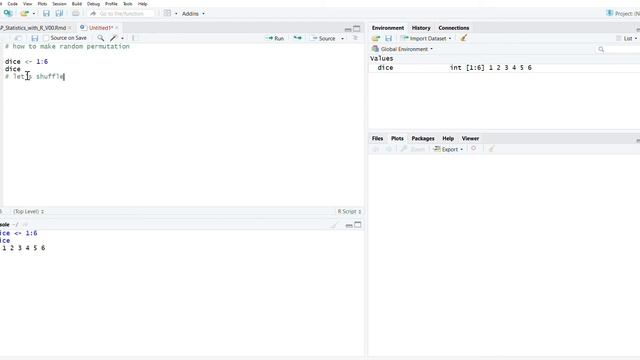Source the script with Source button
This screenshot has height=360, width=640.
[323, 38]
